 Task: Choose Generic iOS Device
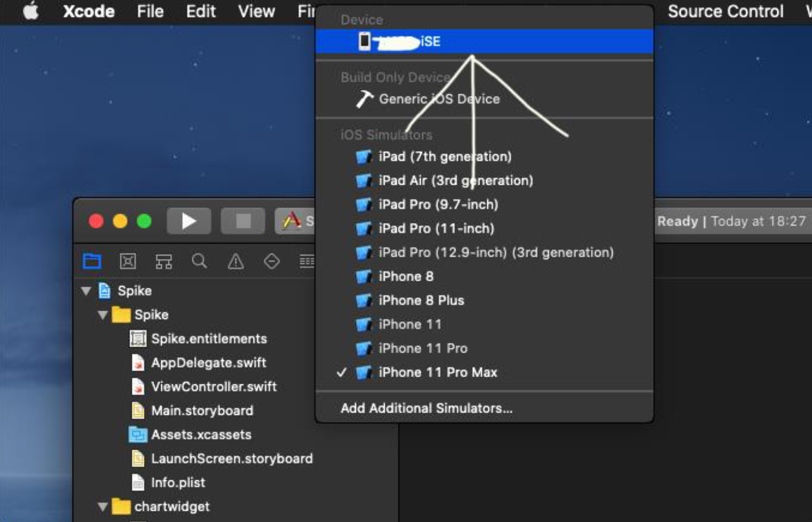pyautogui.click(x=484, y=99)
